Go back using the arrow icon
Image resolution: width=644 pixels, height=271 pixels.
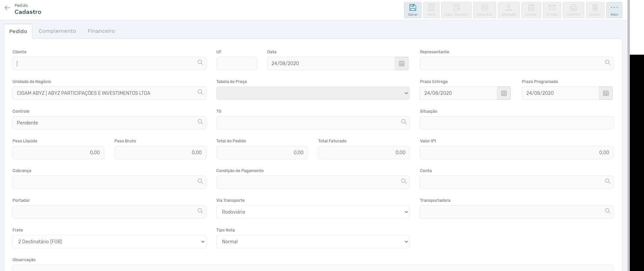pyautogui.click(x=7, y=8)
